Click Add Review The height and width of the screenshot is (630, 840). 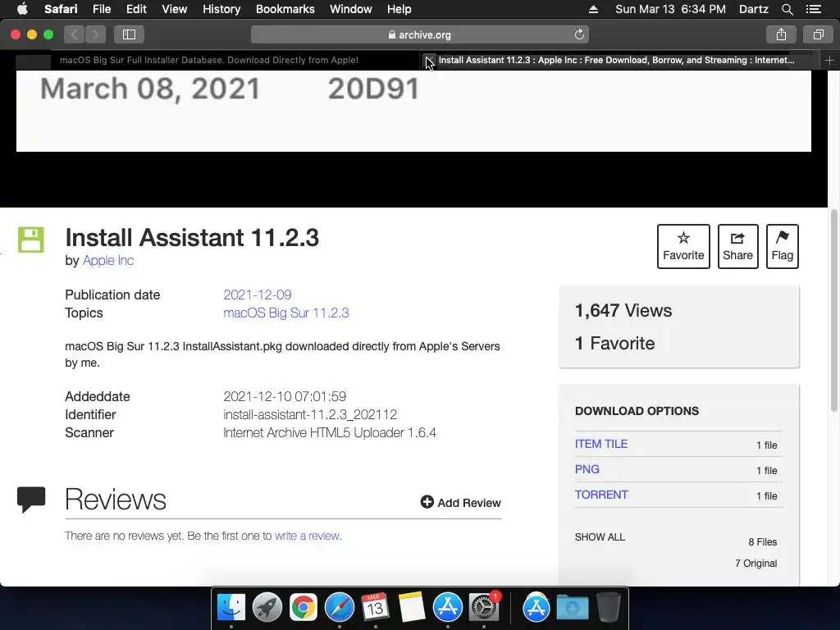point(461,503)
